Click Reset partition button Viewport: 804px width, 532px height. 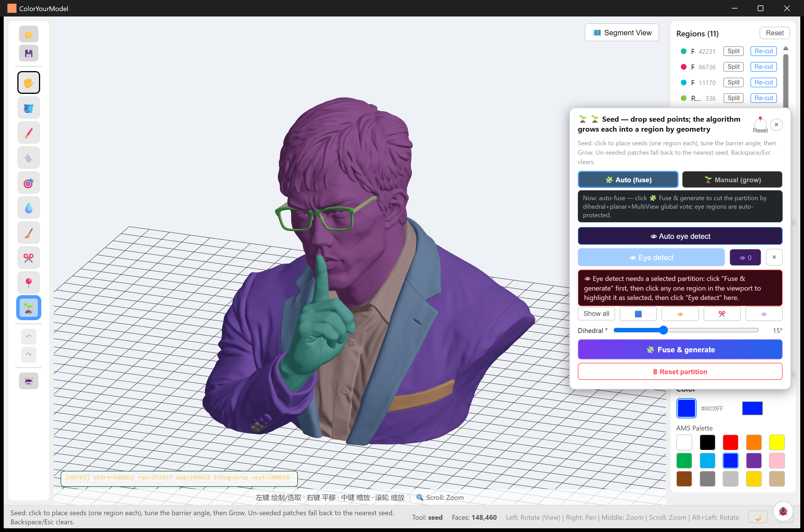coord(680,372)
